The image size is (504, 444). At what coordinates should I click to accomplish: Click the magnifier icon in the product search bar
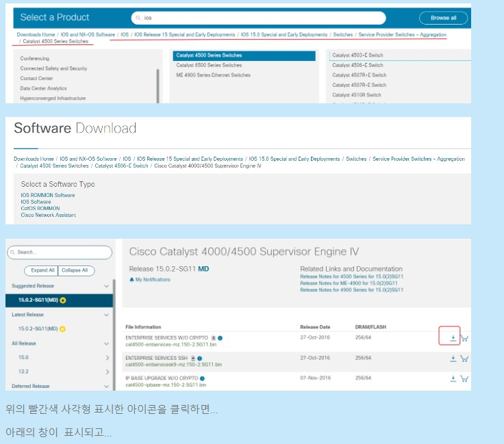click(138, 18)
